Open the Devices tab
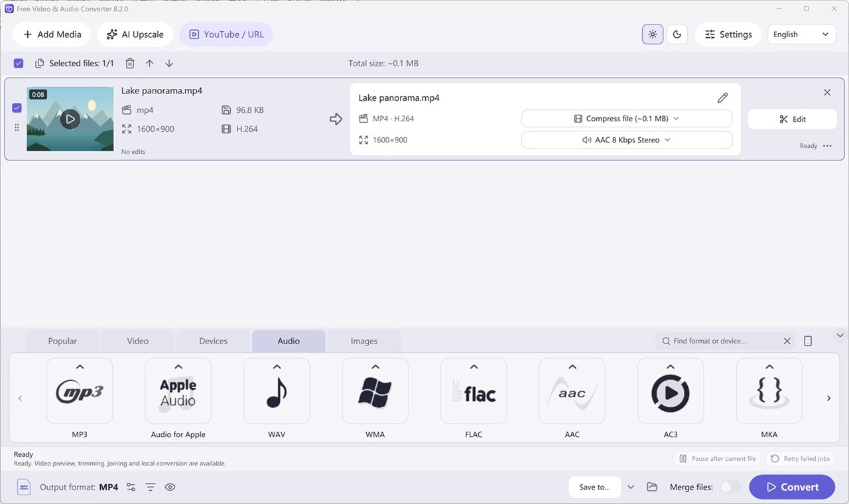The image size is (849, 504). pyautogui.click(x=214, y=341)
